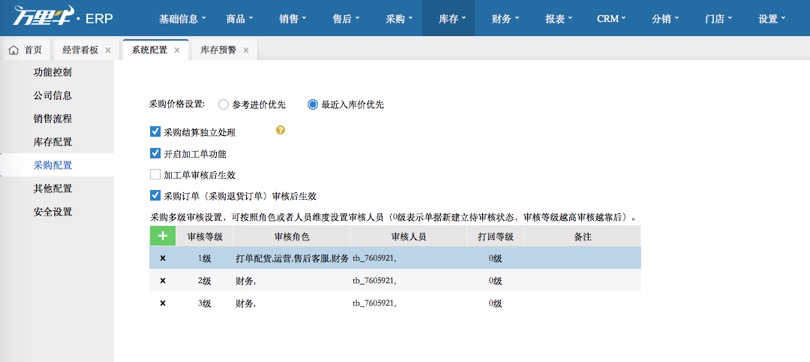Click tb_7605921 in the 3级 row
The image size is (810, 362).
click(375, 303)
